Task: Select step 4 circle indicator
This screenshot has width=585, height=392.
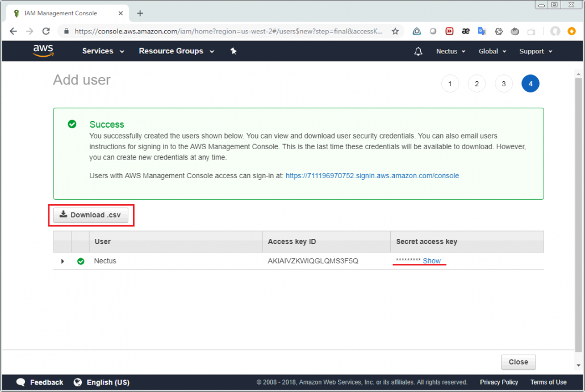Action: pyautogui.click(x=530, y=83)
